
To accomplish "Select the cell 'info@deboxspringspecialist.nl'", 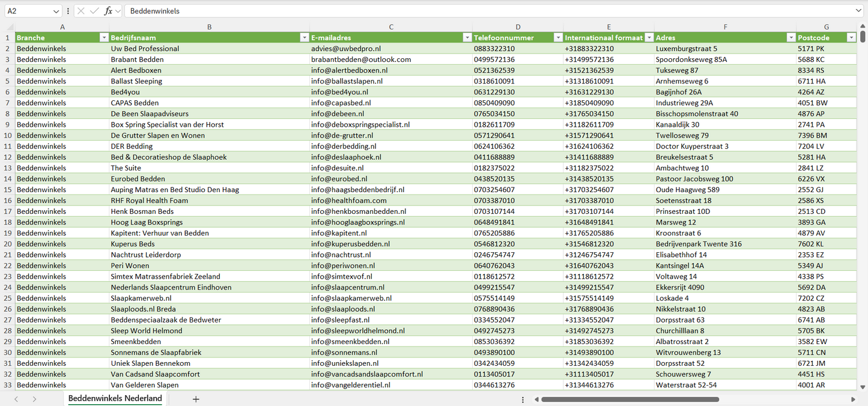I will click(x=391, y=124).
